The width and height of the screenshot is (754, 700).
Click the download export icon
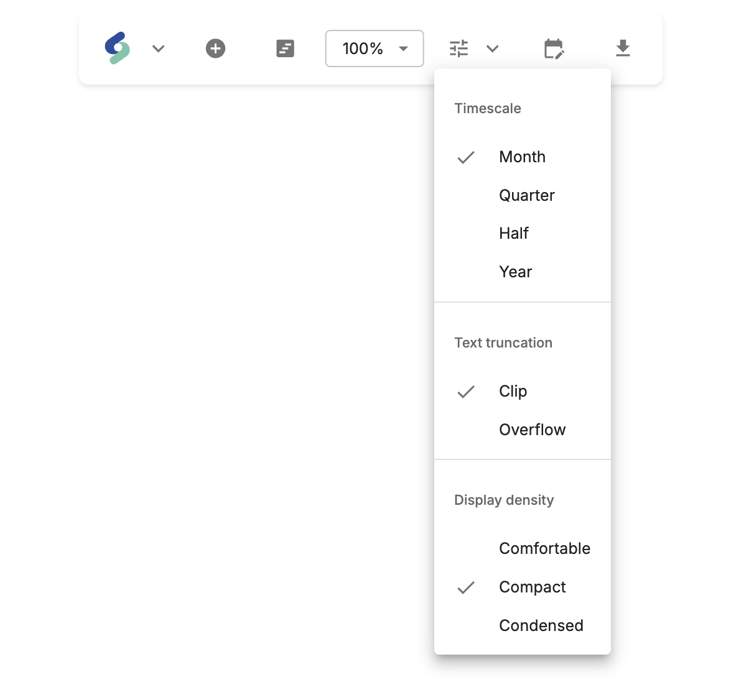[623, 48]
